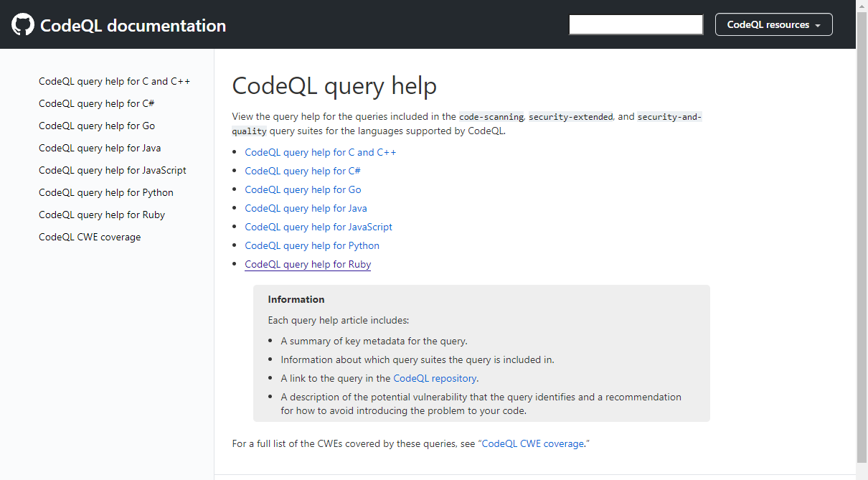Click text "A summary of key metadata for the query."
The width and height of the screenshot is (868, 480).
click(x=374, y=341)
